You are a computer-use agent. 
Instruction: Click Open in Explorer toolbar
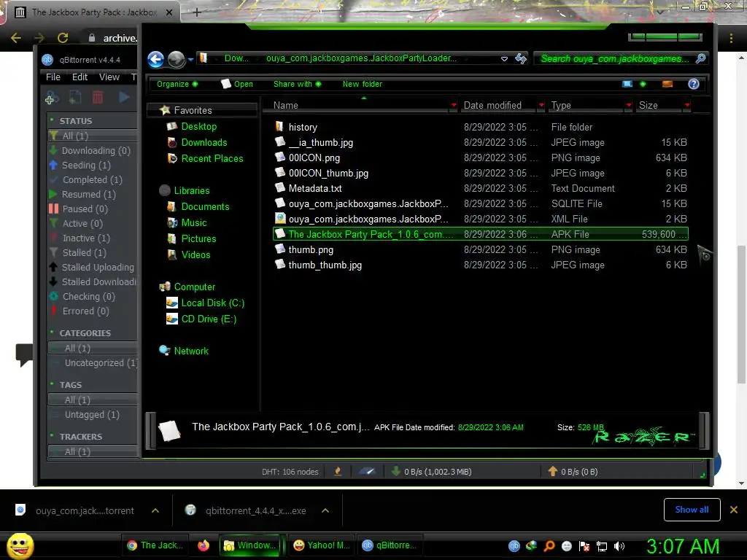(237, 84)
